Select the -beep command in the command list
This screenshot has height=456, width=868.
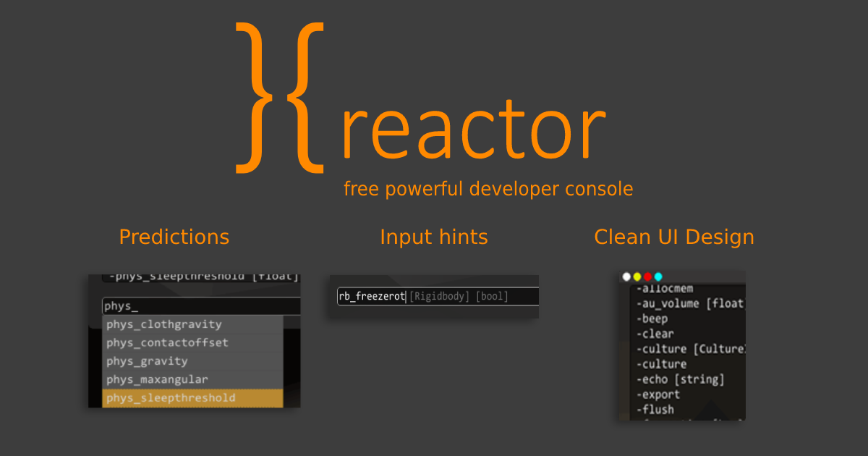[x=651, y=318]
